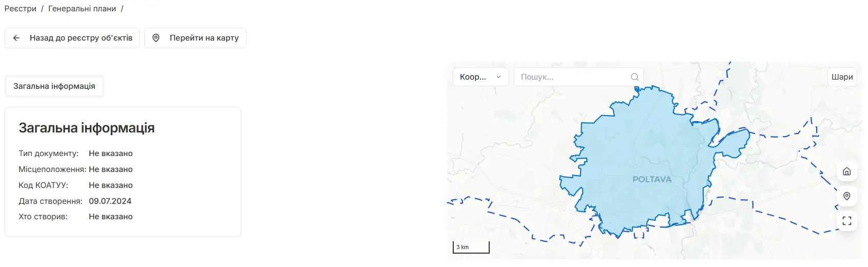Click the chevron in coordinates dropdown

498,77
